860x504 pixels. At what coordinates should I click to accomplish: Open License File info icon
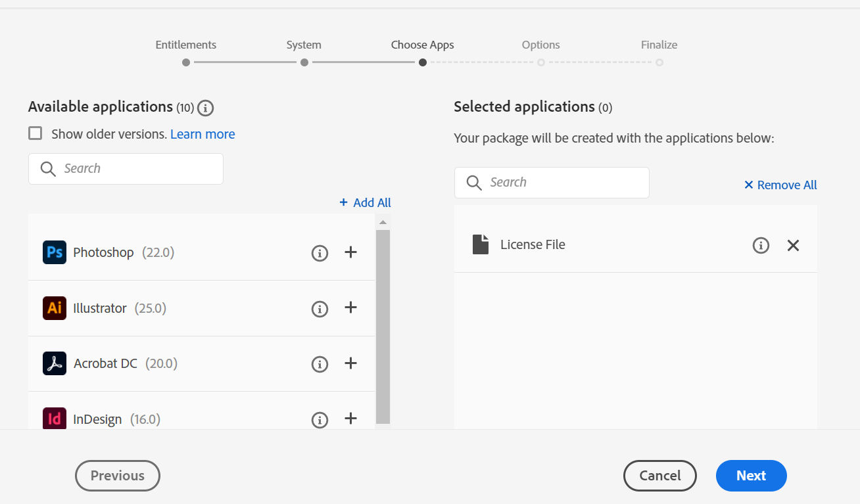[x=761, y=245]
